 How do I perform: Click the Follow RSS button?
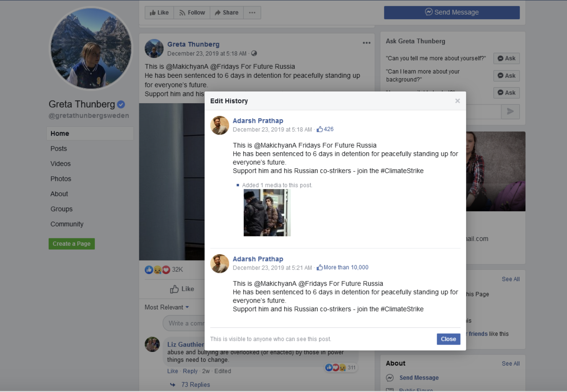pos(192,13)
